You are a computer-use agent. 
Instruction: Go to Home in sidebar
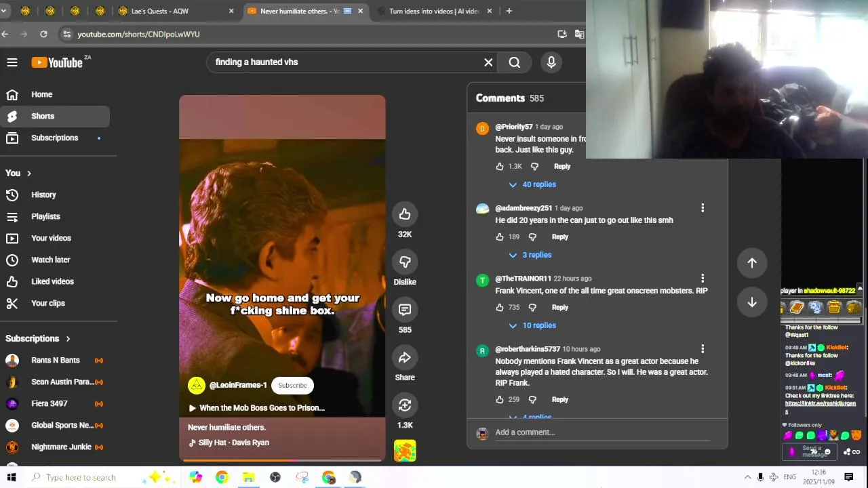[54, 94]
